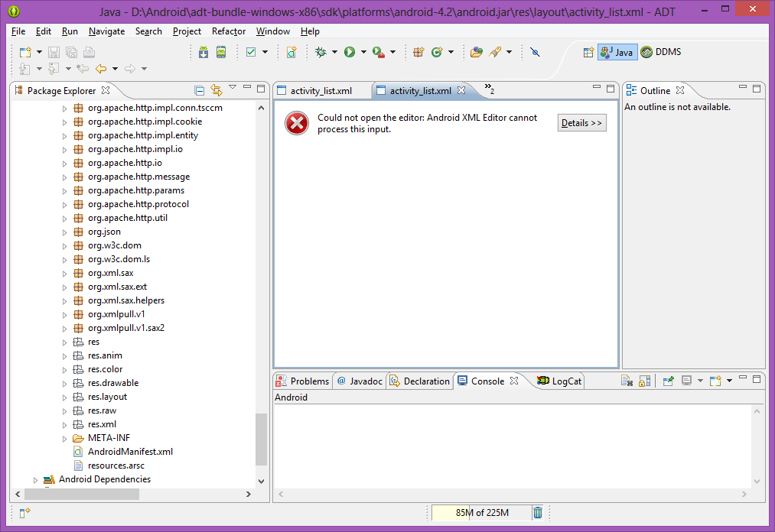The height and width of the screenshot is (532, 775).
Task: Toggle Scroll Lock in Console
Action: coord(644,381)
